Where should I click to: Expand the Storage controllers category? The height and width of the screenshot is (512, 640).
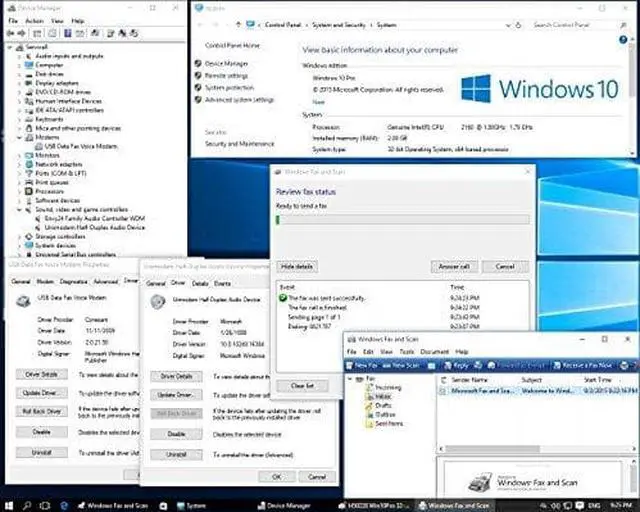pyautogui.click(x=19, y=236)
